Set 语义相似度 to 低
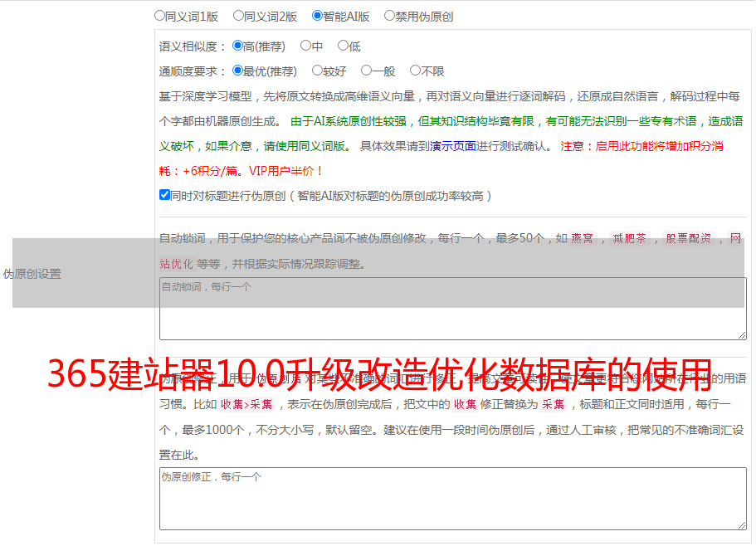Image resolution: width=756 pixels, height=546 pixels. (x=343, y=46)
